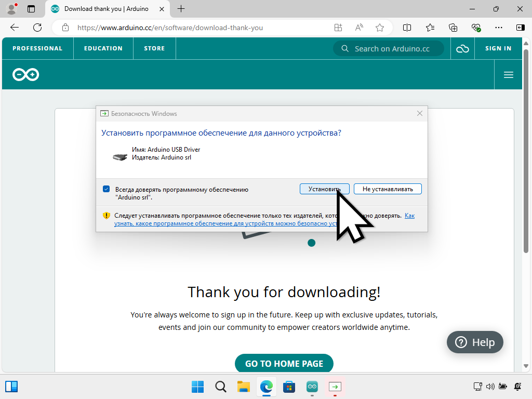Switch to Microsoft Edge taskbar icon
The height and width of the screenshot is (399, 532).
pyautogui.click(x=267, y=387)
